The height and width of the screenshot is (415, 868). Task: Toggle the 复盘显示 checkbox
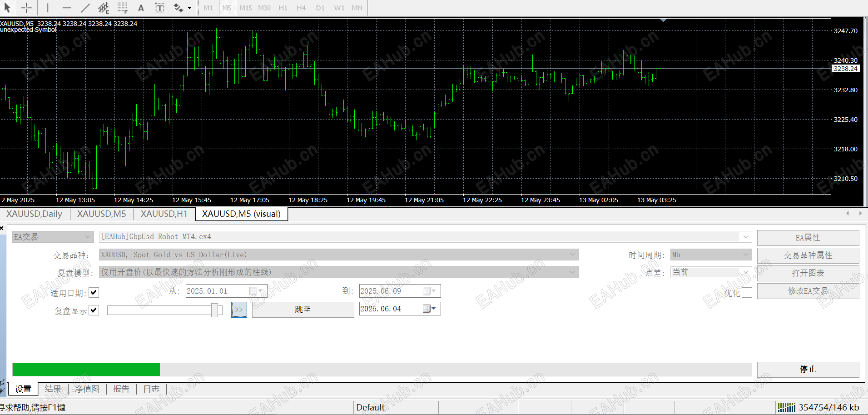[x=94, y=310]
